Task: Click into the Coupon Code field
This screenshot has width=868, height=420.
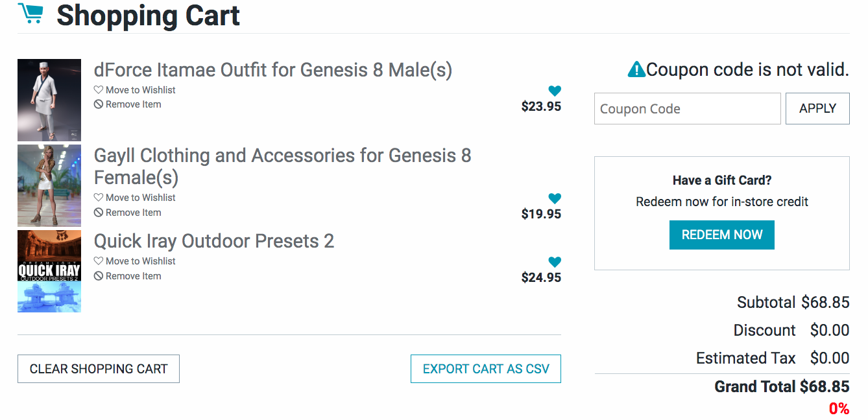Action: [687, 109]
